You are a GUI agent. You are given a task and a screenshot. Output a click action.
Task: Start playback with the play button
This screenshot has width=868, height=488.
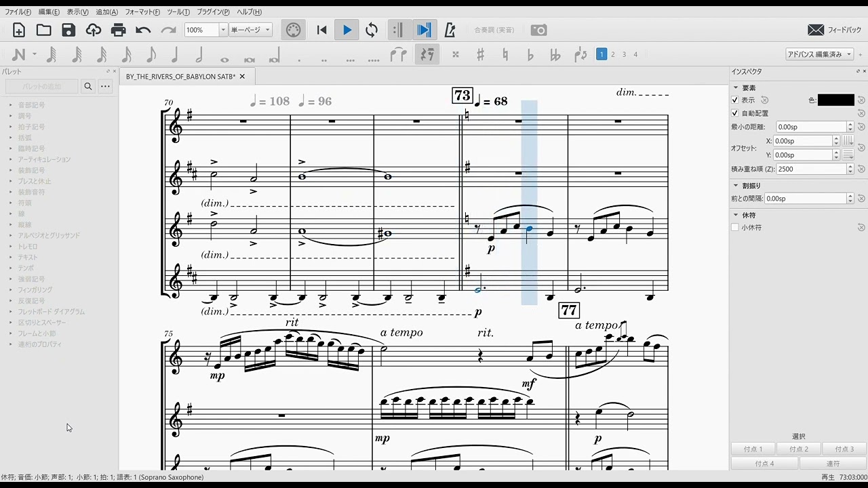click(x=347, y=30)
